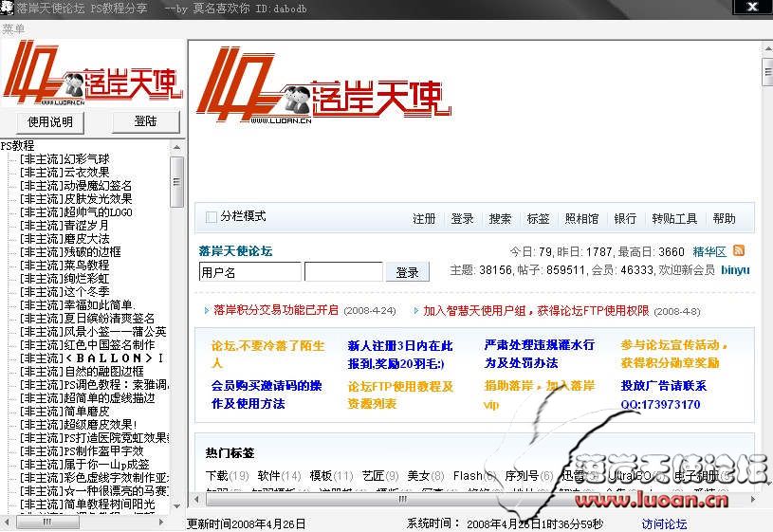
Task: Open the 搜索 nav item
Action: point(500,218)
